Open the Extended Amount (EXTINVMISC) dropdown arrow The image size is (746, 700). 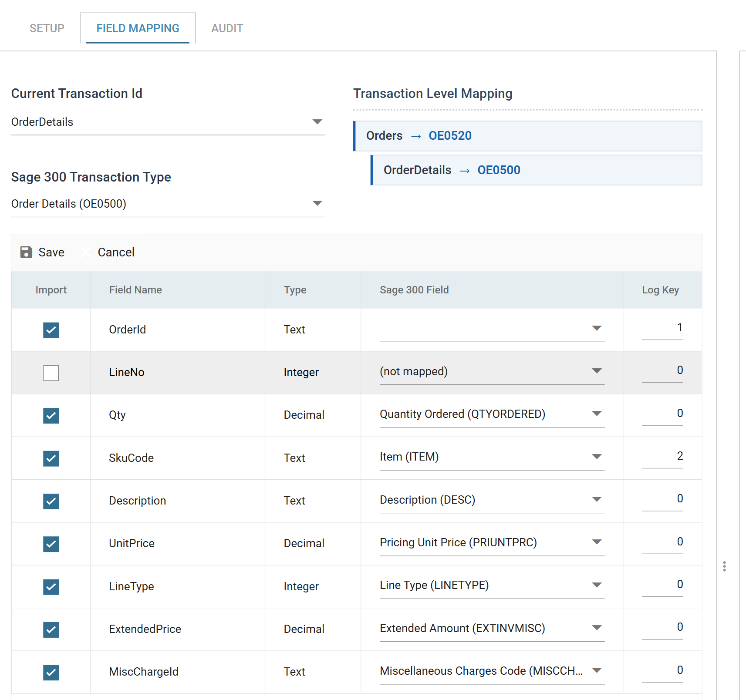coord(597,628)
